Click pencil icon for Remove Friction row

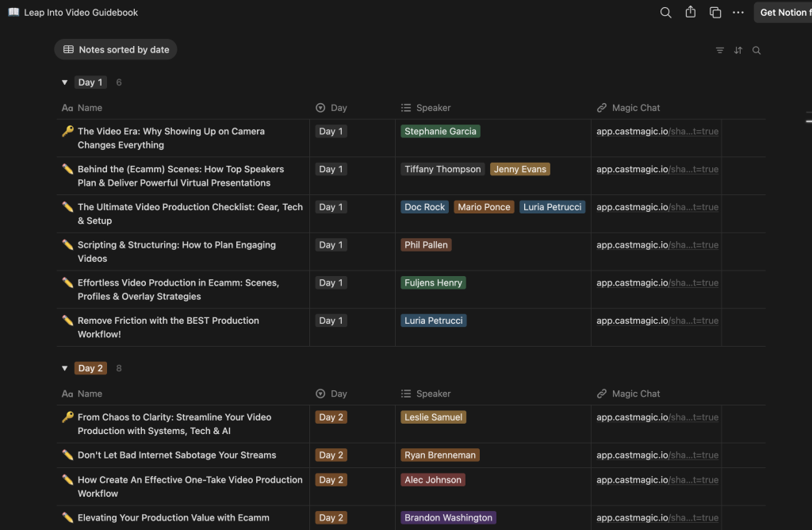[x=67, y=321]
